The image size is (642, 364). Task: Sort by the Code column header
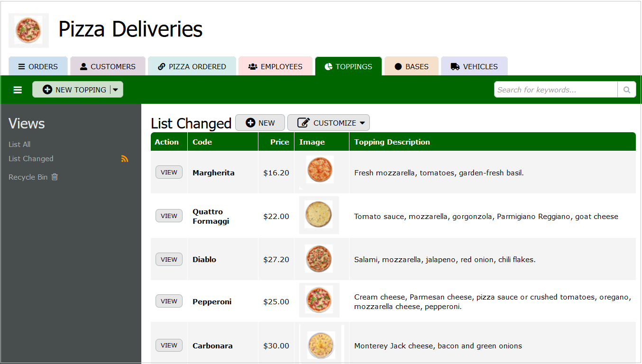pyautogui.click(x=202, y=142)
